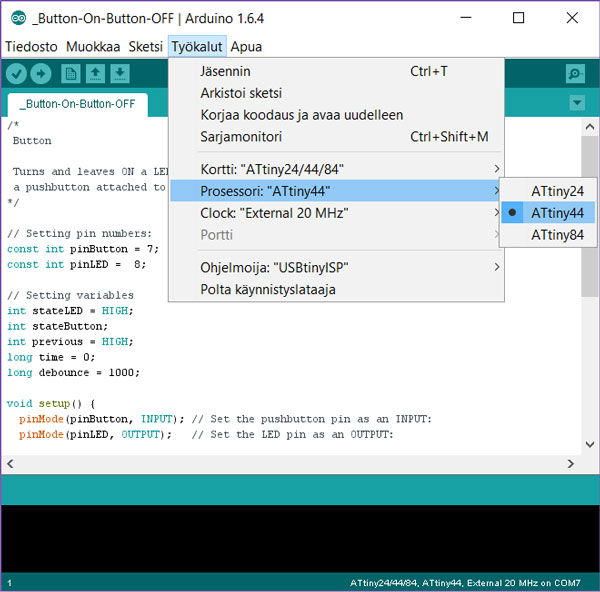Expand the Ohjelmoija USBtinyISP submenu
The height and width of the screenshot is (592, 600).
pyautogui.click(x=336, y=267)
